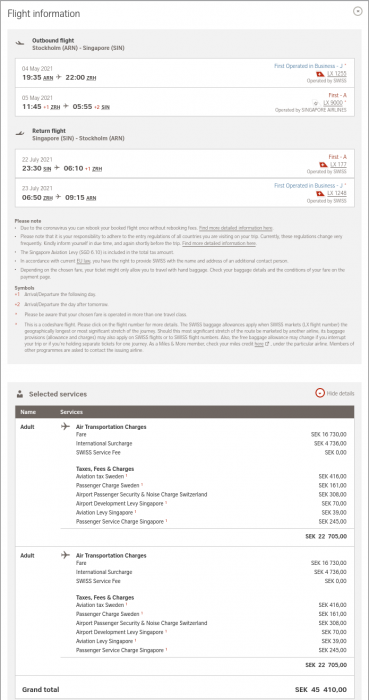
Task: Follow the EU law link
Action: pyautogui.click(x=83, y=260)
